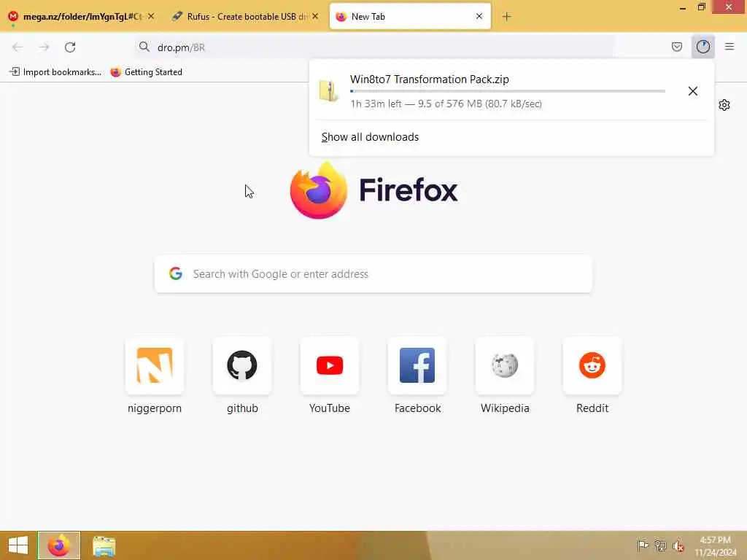Screen dimensions: 747x560
Task: Open File Explorer from taskbar
Action: 104,546
